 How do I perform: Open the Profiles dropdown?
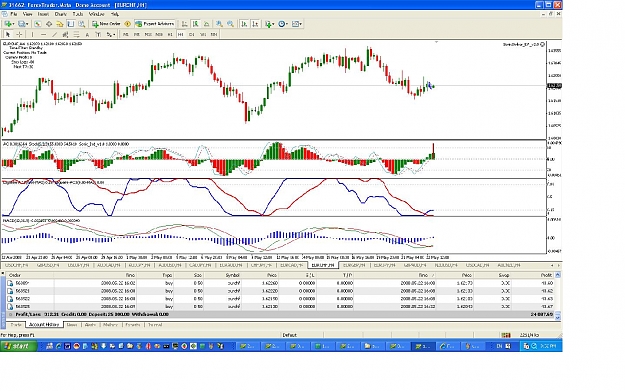tap(23, 24)
